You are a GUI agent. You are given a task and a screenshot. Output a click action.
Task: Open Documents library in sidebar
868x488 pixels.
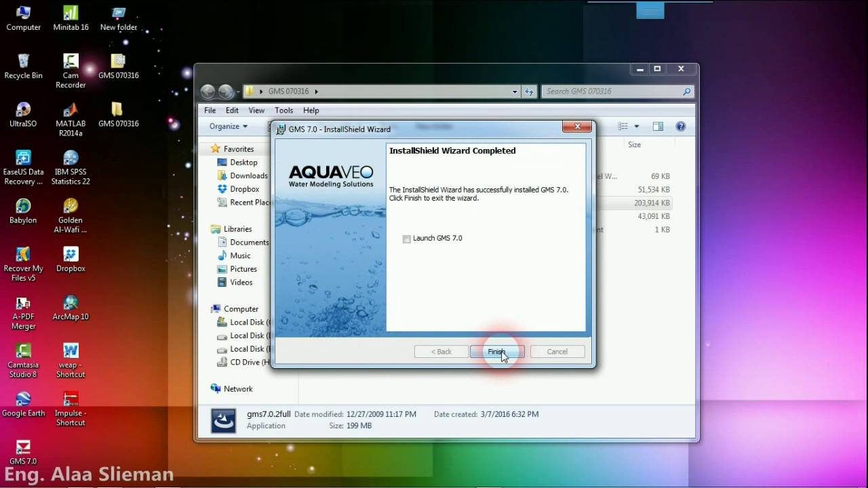click(x=243, y=243)
